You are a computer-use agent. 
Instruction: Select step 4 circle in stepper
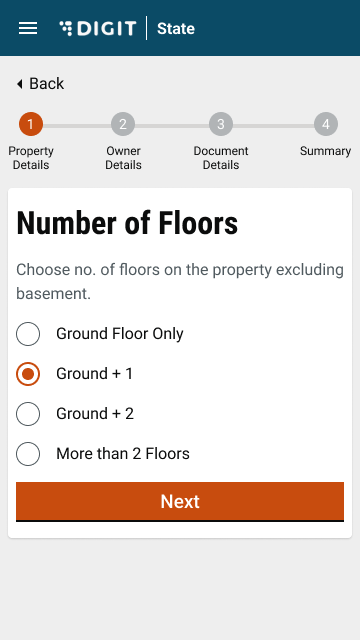click(326, 124)
